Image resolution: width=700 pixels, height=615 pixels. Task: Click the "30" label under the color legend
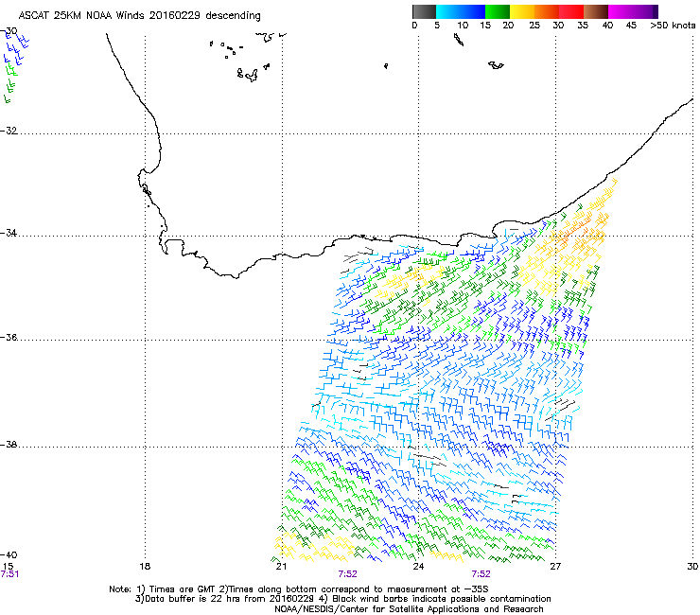click(558, 26)
